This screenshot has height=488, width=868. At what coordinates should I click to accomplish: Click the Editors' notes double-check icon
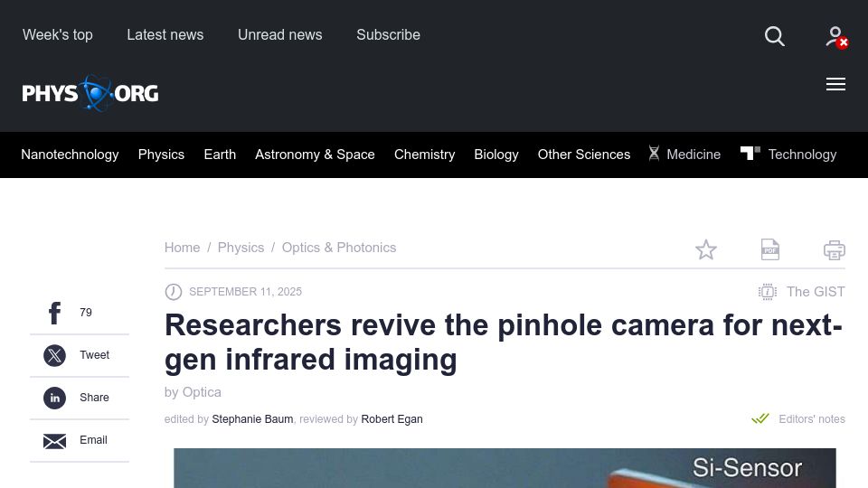pos(760,418)
